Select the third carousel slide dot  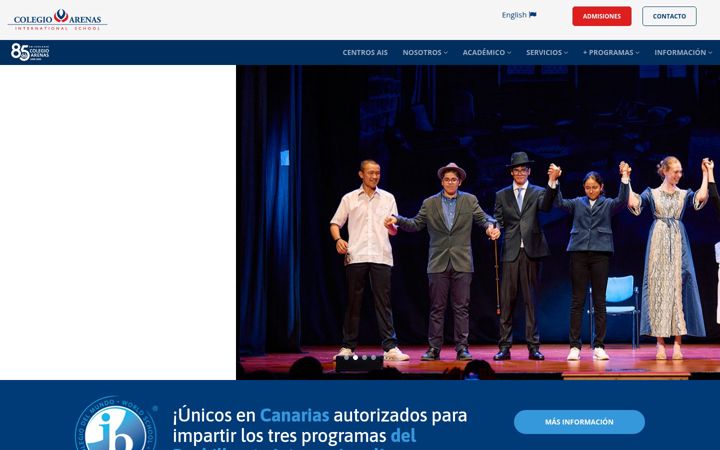tap(365, 357)
